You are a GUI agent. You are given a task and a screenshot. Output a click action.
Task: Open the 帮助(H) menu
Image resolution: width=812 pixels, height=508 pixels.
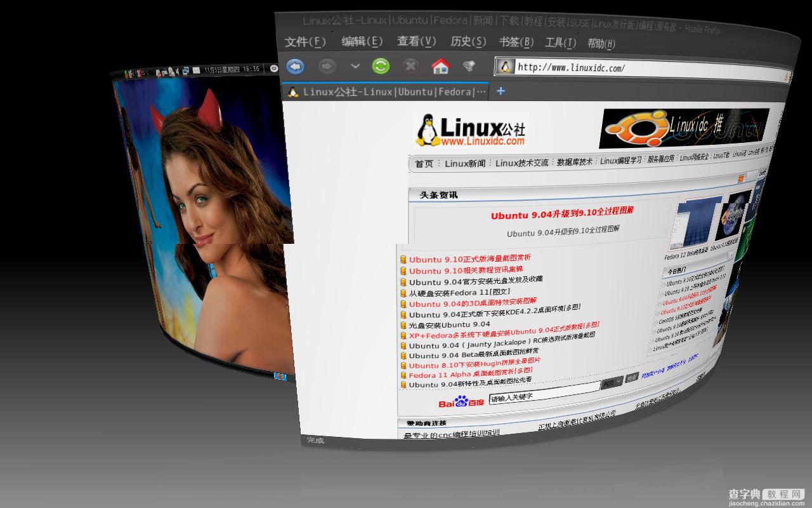[x=601, y=44]
